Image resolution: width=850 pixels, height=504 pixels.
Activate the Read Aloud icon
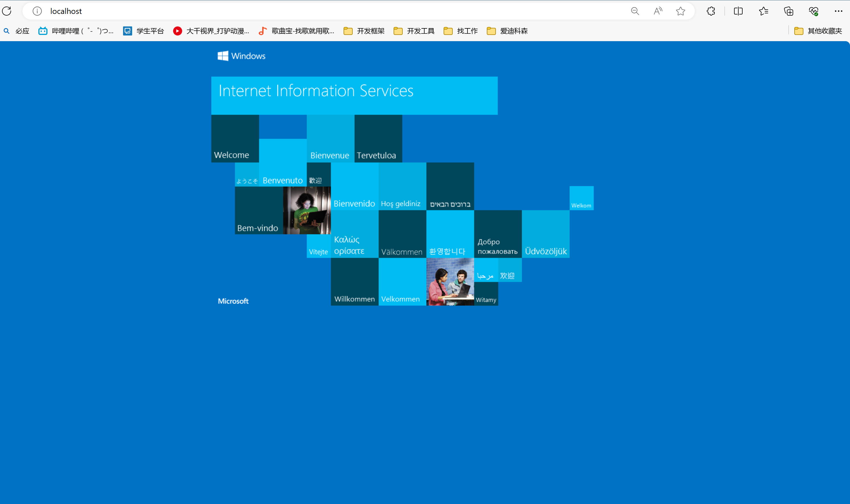tap(658, 11)
